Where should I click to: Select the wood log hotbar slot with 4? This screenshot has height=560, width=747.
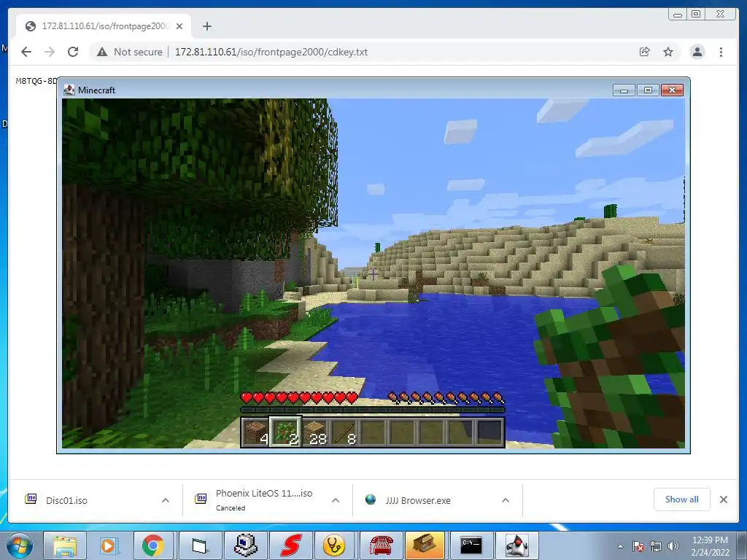(256, 432)
